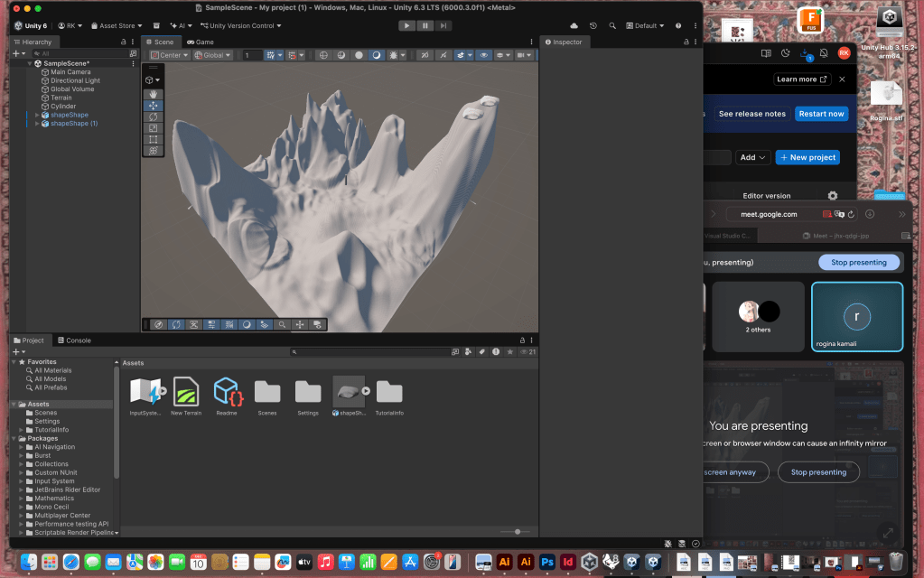The image size is (924, 578).
Task: Select the Rect transform tool
Action: click(x=154, y=139)
